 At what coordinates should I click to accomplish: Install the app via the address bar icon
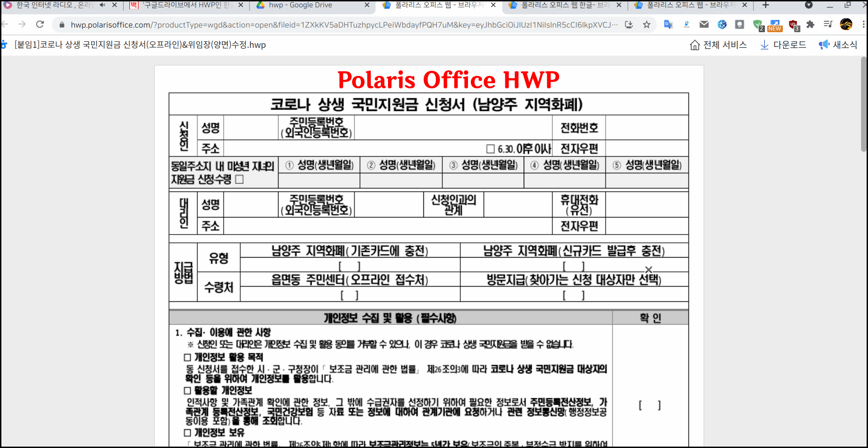629,25
